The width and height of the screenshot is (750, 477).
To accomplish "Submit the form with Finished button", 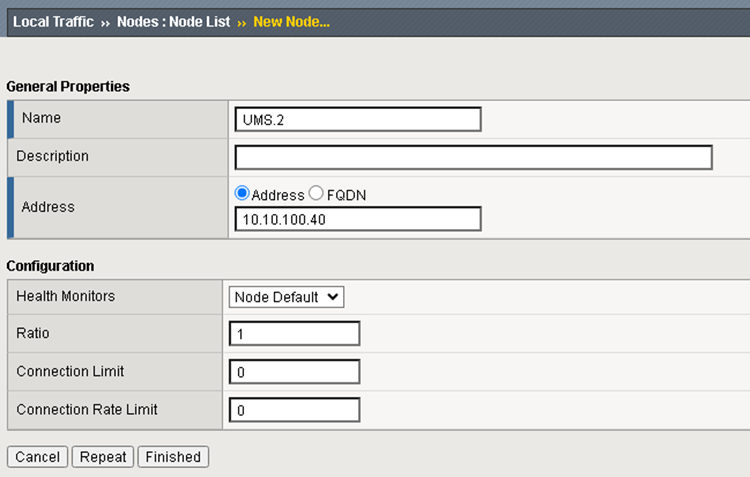I will pyautogui.click(x=173, y=457).
